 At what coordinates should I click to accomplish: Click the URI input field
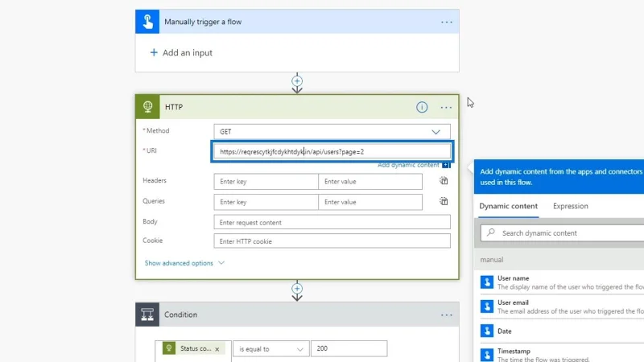[x=332, y=151]
